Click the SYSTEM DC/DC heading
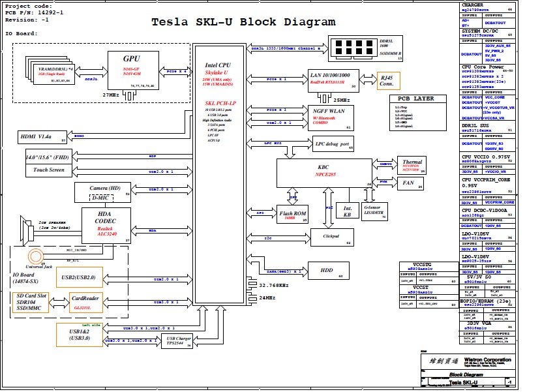Image resolution: width=555 pixels, height=392 pixels. (479, 31)
